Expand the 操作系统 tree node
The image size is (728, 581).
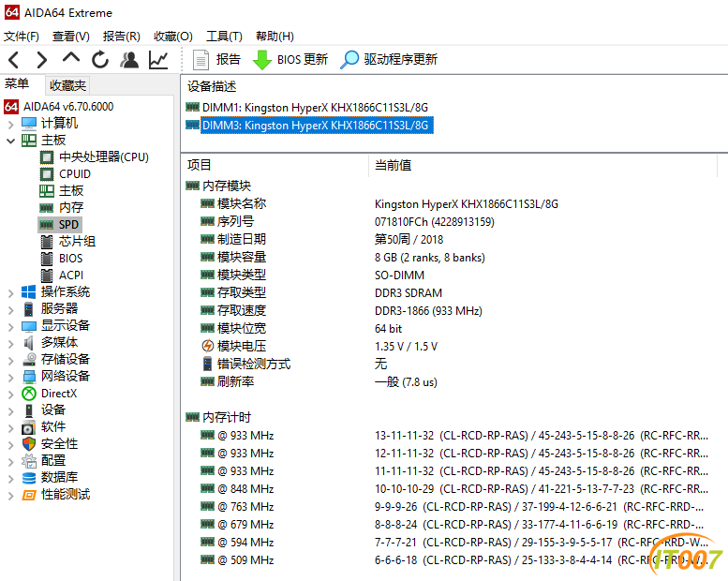(10, 292)
